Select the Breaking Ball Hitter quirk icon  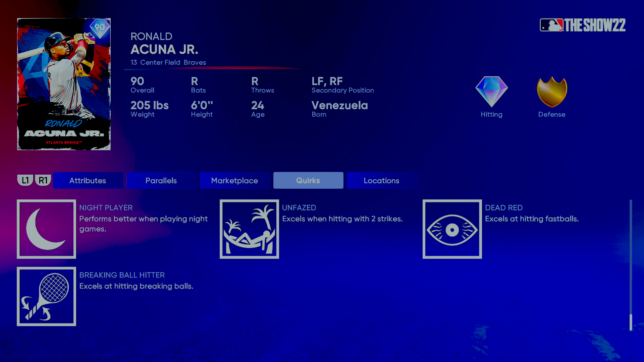point(46,296)
